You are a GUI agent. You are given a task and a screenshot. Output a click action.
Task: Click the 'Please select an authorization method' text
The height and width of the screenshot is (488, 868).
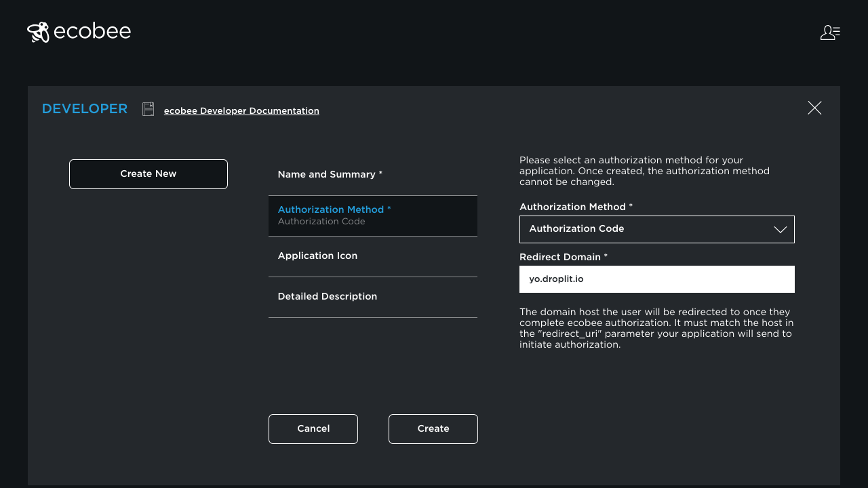(x=645, y=171)
